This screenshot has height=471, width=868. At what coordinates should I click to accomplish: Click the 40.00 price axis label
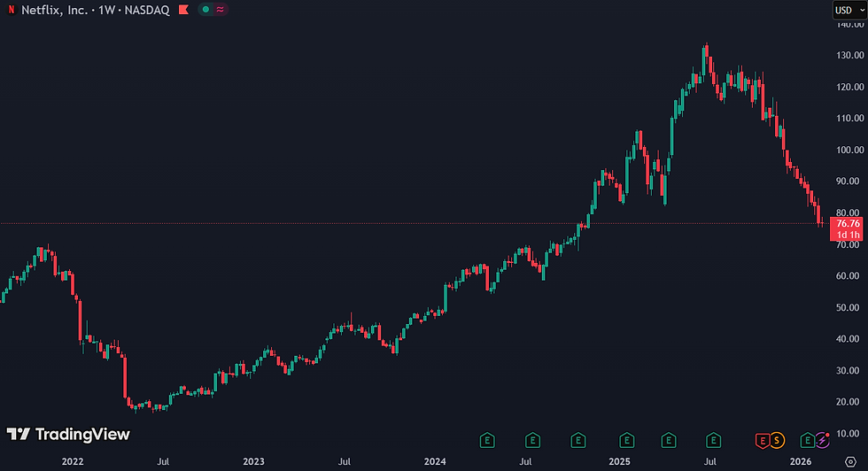pos(849,339)
